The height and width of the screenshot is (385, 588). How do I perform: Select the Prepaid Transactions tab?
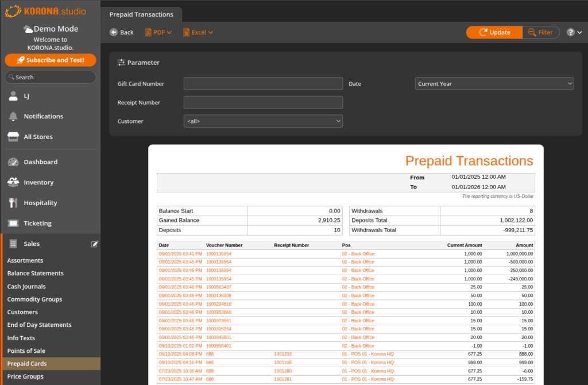(141, 14)
